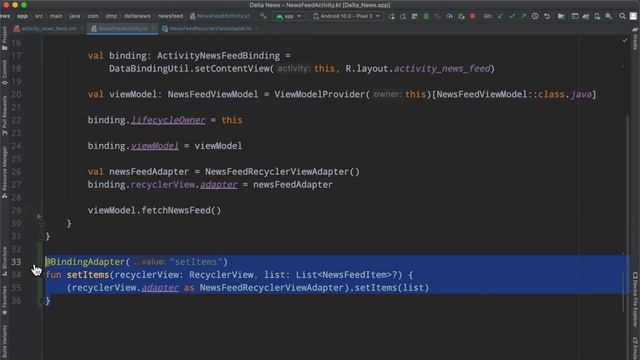Screen dimensions: 640x360
Task: Click the deltanews breadcrumb in navigation bar
Action: click(x=138, y=16)
